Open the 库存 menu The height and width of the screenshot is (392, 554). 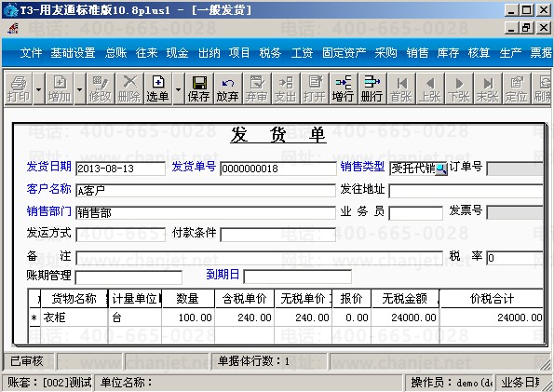coord(448,53)
